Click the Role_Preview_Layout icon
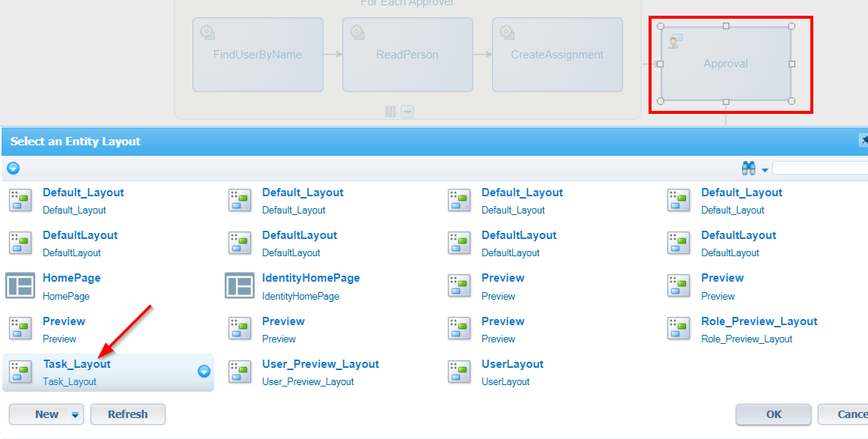Viewport: 868px width, 439px height. (679, 329)
